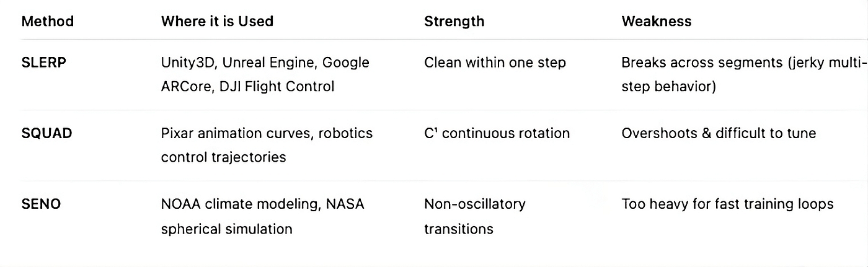The height and width of the screenshot is (267, 868).
Task: Click the Unity3D, Unreal Engine usage cell
Action: (x=265, y=74)
